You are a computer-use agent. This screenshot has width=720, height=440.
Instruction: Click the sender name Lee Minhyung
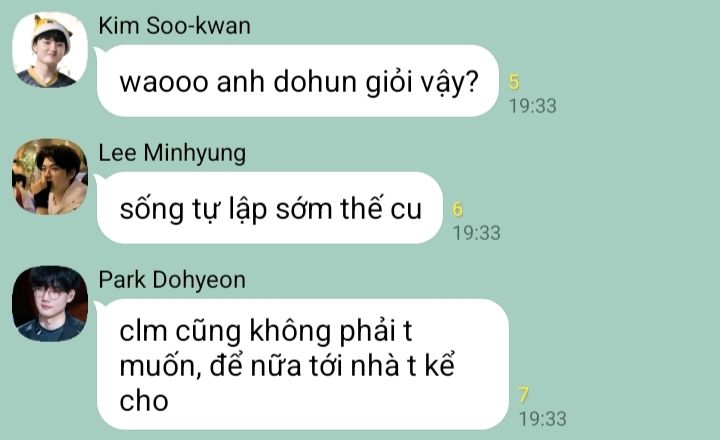point(172,153)
